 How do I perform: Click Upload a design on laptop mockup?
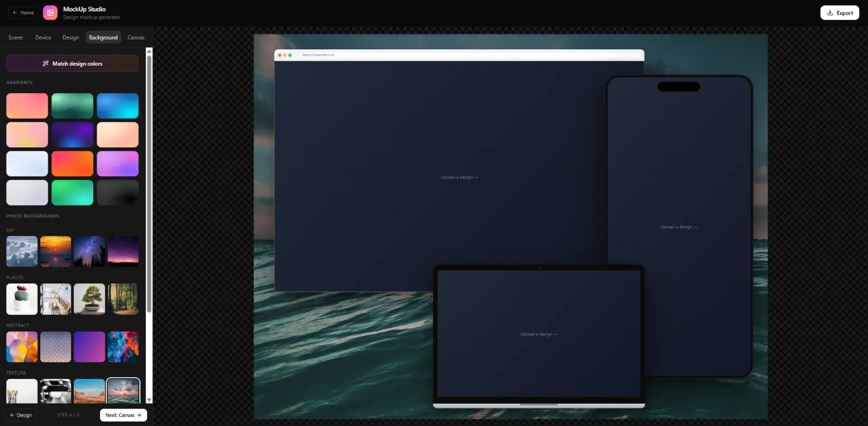point(539,334)
